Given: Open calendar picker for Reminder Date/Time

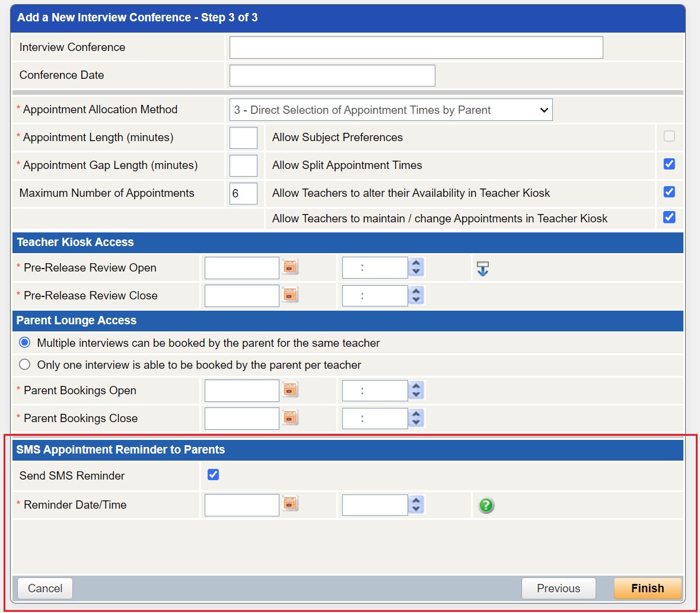Looking at the screenshot, I should (x=290, y=505).
